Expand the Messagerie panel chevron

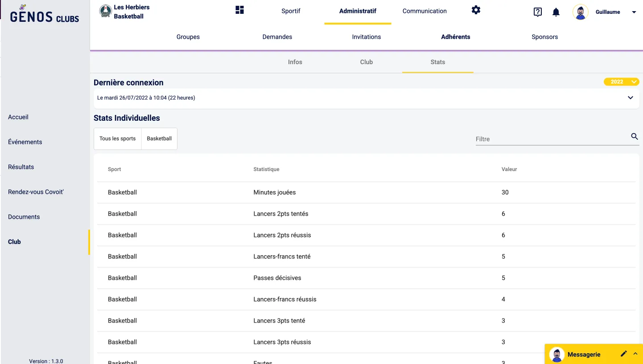(635, 354)
